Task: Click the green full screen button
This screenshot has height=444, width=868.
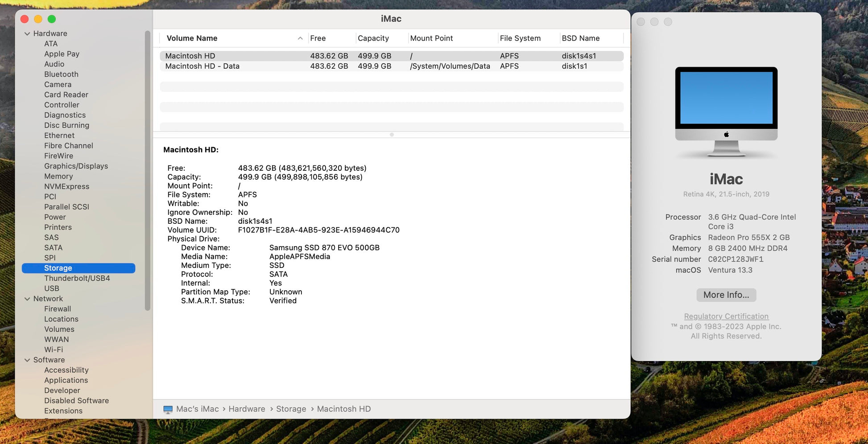Action: click(x=52, y=19)
